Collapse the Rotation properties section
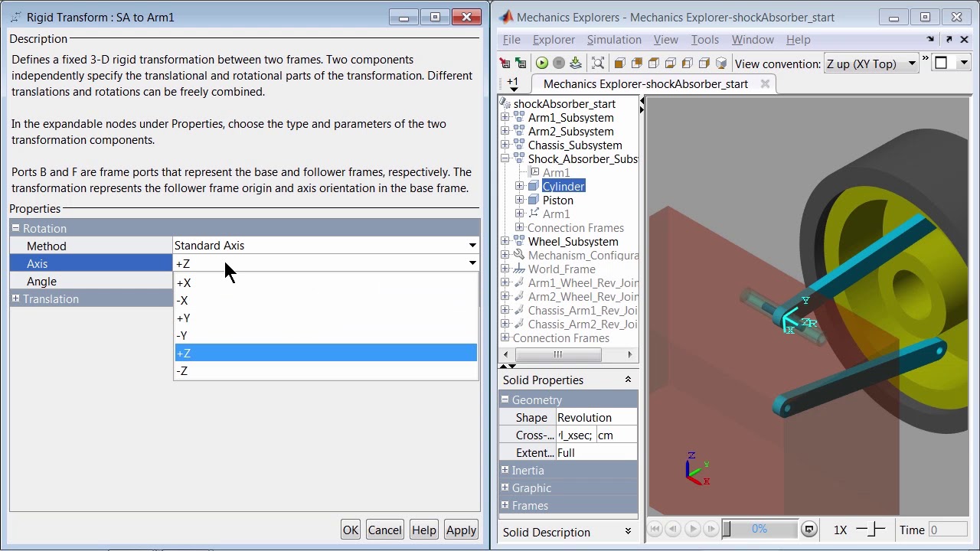 (15, 228)
